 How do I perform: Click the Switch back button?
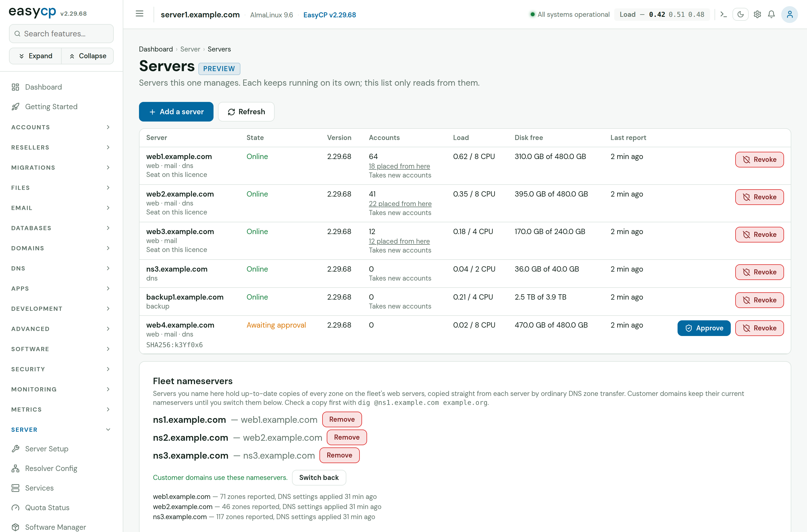click(319, 477)
